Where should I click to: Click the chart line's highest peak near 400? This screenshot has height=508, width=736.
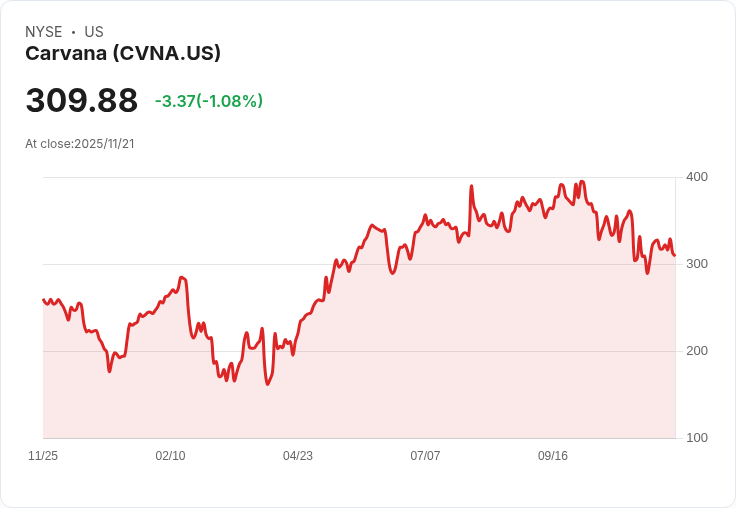[582, 181]
